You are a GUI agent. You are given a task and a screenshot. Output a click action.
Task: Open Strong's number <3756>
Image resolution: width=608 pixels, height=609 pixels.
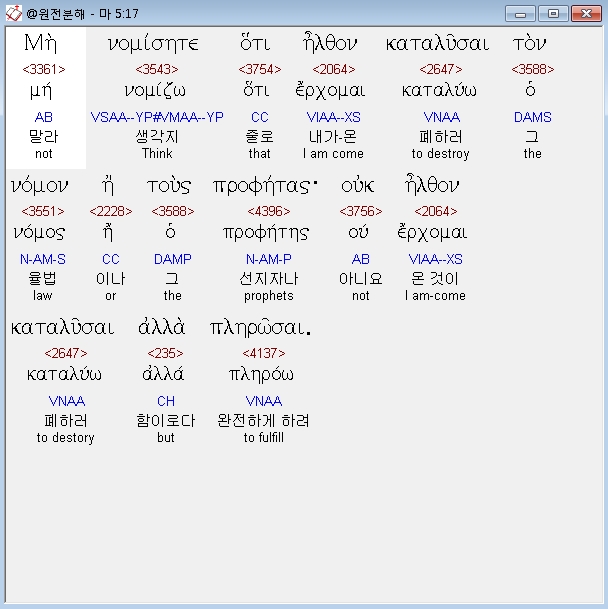(361, 211)
